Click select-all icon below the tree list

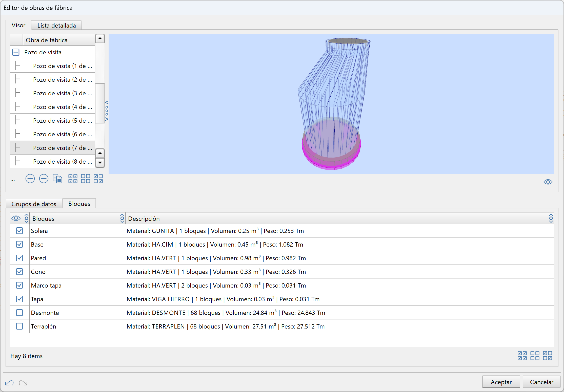click(x=73, y=179)
